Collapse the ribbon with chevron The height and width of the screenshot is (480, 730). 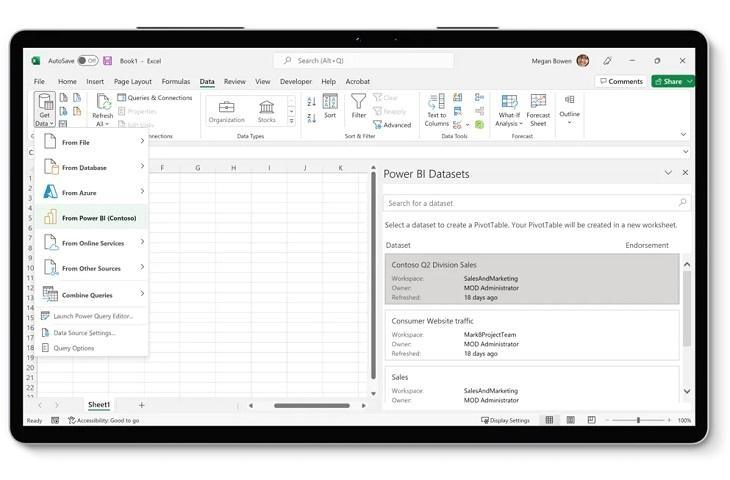(x=683, y=134)
